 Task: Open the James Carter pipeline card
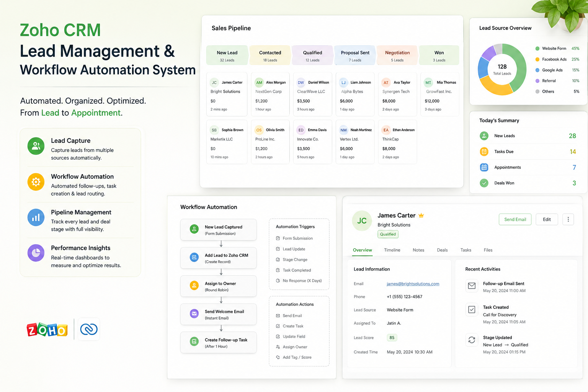click(227, 94)
